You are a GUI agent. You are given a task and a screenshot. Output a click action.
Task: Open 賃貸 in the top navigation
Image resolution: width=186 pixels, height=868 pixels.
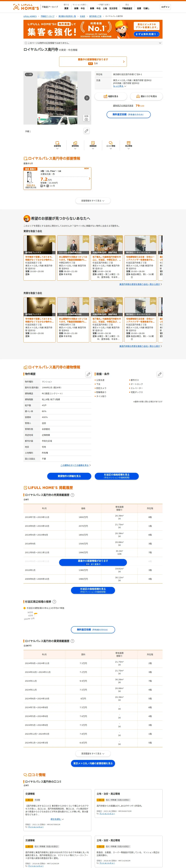(66, 8)
